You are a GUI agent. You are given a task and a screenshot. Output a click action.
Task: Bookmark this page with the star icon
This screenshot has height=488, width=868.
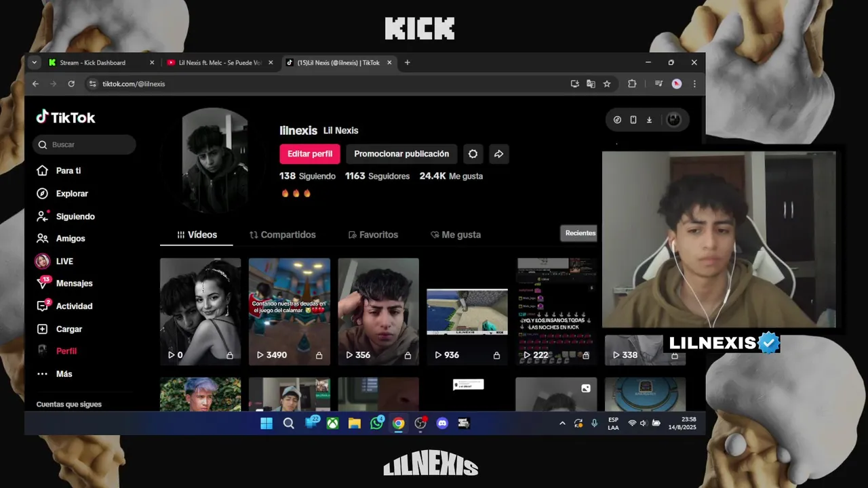pos(607,84)
